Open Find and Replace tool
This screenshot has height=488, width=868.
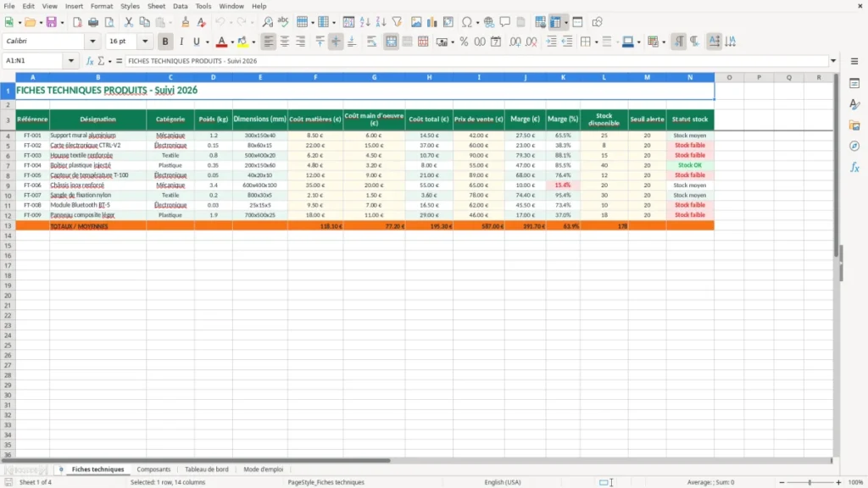[x=267, y=22]
